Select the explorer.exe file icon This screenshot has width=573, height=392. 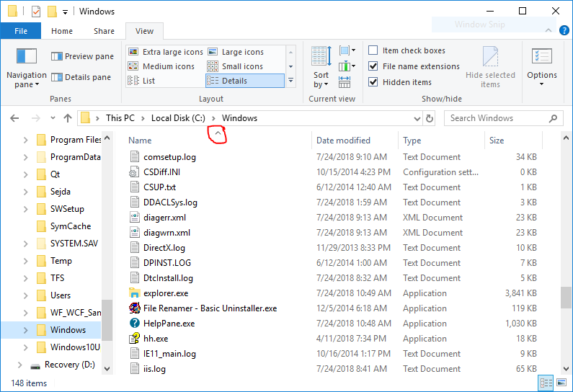[135, 293]
